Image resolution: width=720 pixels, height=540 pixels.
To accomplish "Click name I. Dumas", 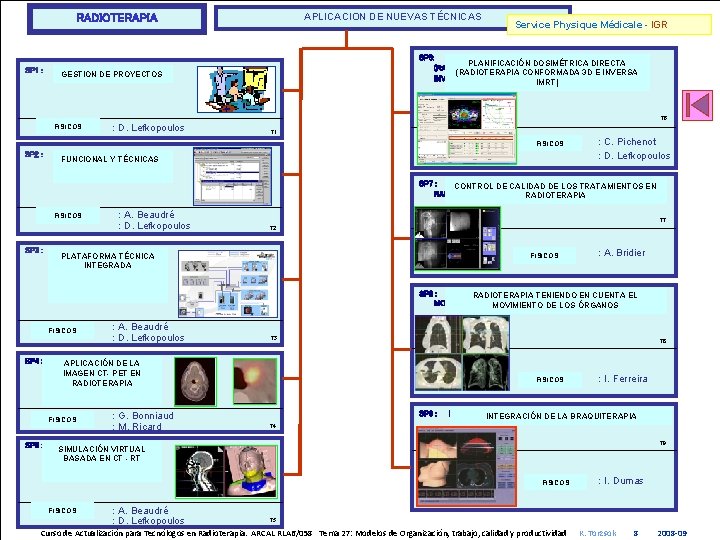I will click(x=624, y=481).
